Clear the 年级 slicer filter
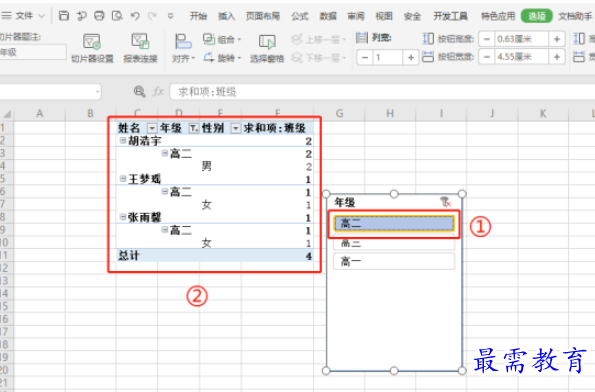 (445, 202)
